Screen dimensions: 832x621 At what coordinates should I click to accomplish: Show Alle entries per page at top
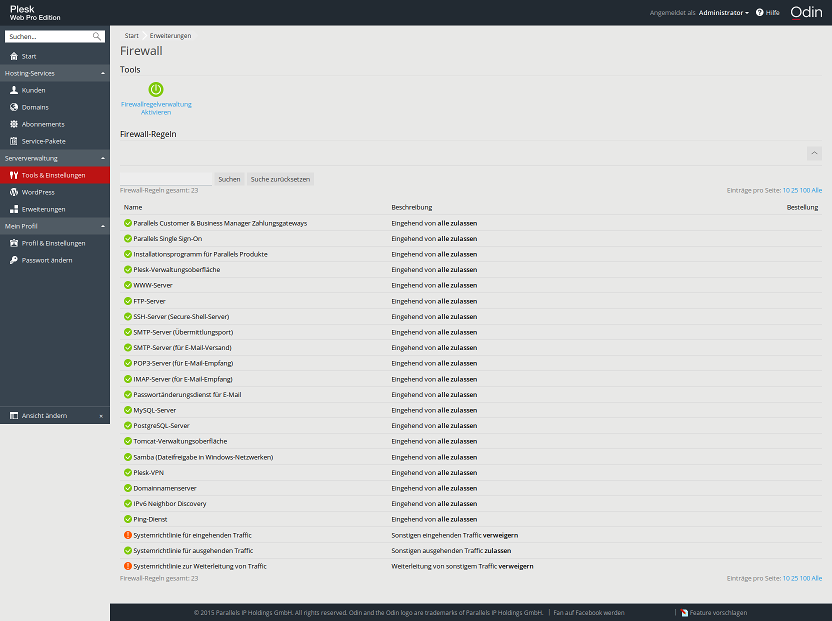tap(817, 190)
